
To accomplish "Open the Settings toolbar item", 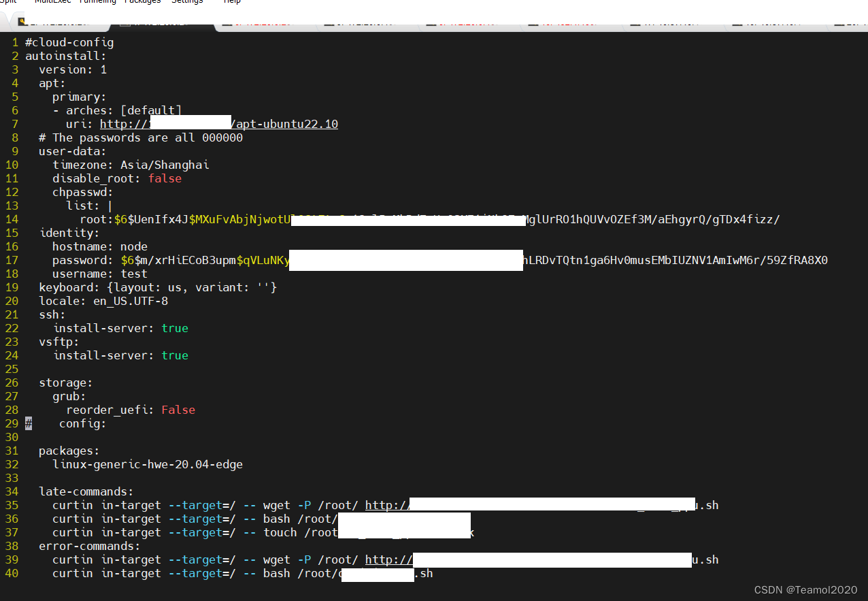I will coord(186,2).
